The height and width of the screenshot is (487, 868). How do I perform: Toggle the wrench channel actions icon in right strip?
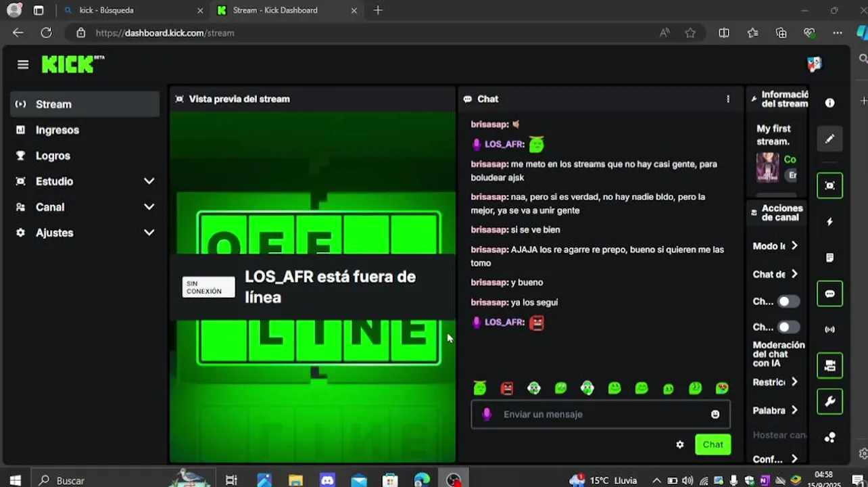(x=829, y=402)
